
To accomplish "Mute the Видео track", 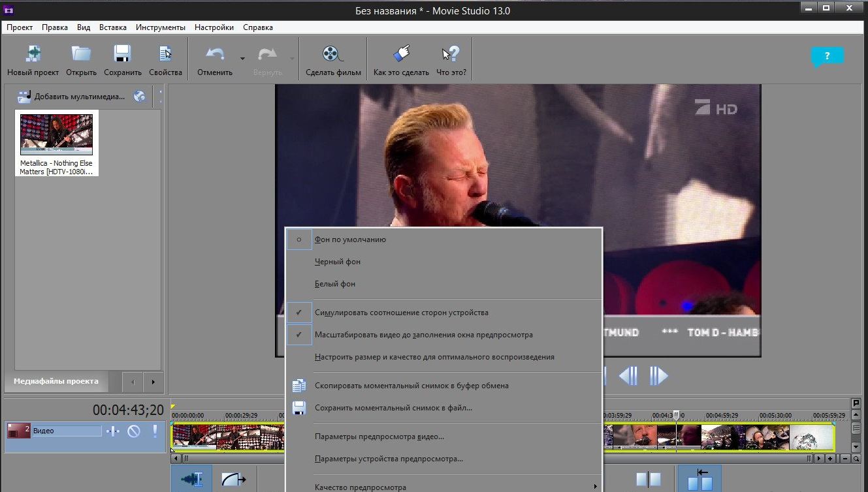I will pos(134,431).
